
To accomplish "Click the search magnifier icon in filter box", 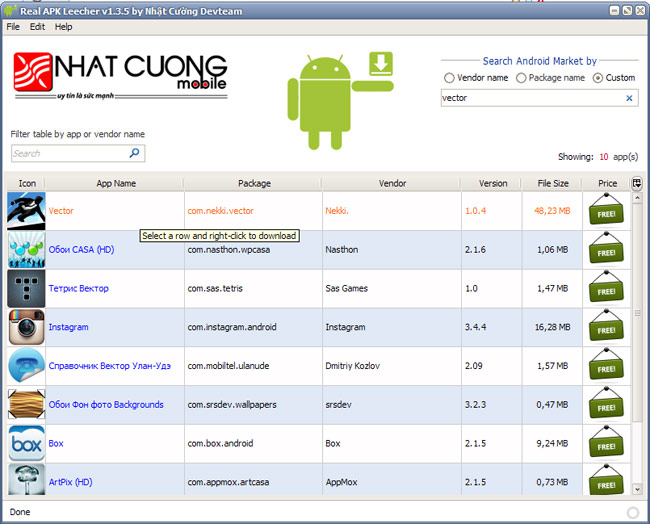I will tap(135, 153).
